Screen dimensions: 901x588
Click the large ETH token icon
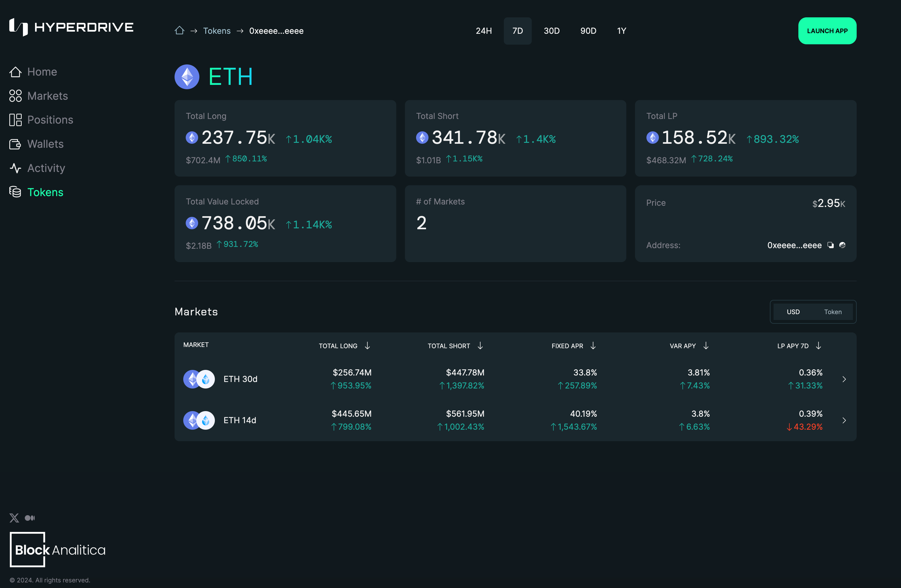(x=187, y=77)
